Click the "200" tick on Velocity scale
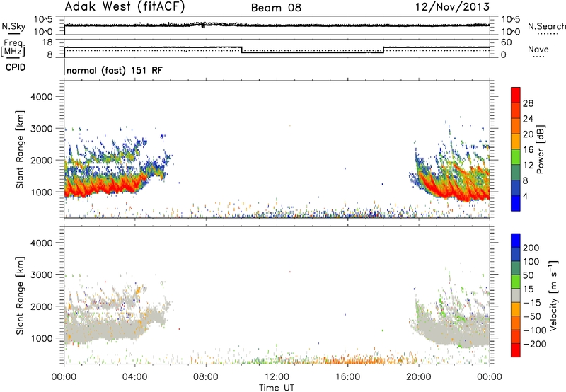Screen dimensions: 566x392 coord(531,248)
